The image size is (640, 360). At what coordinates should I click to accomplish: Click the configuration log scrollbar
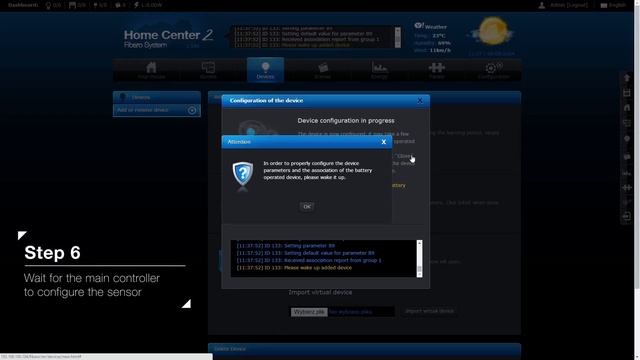coord(419,259)
